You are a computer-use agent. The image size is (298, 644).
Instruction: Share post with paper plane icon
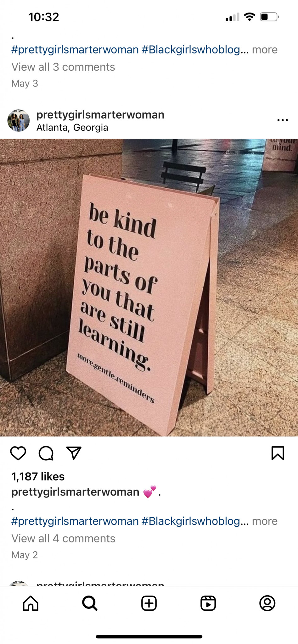74,453
